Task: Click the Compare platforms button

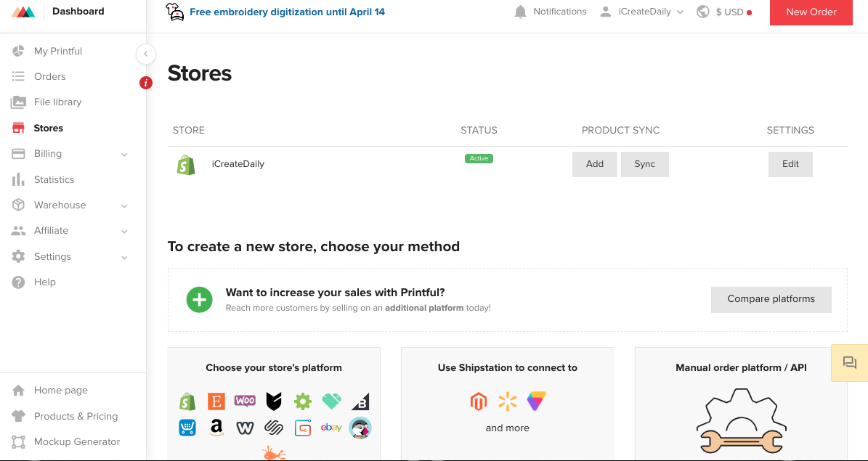Action: coord(771,299)
